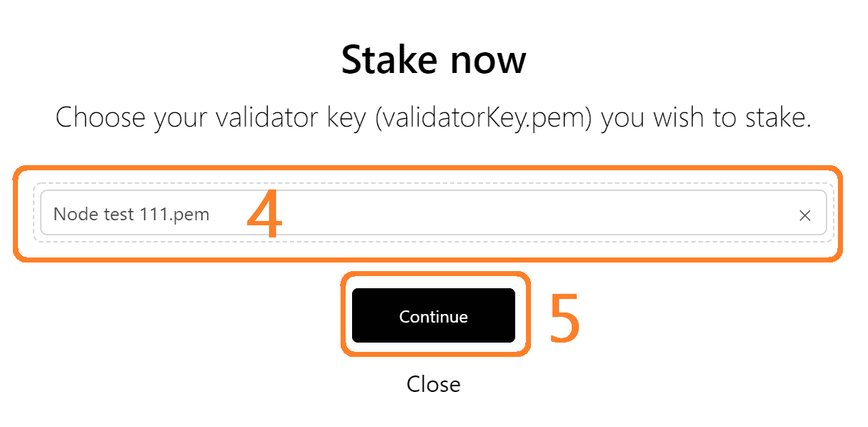Click the orange number 4 annotation

tap(264, 213)
